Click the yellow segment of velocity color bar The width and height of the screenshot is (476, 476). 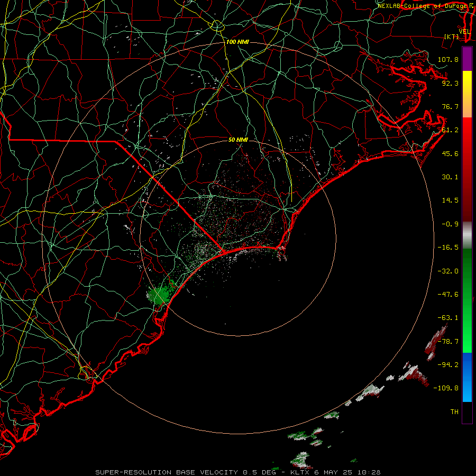pos(467,94)
